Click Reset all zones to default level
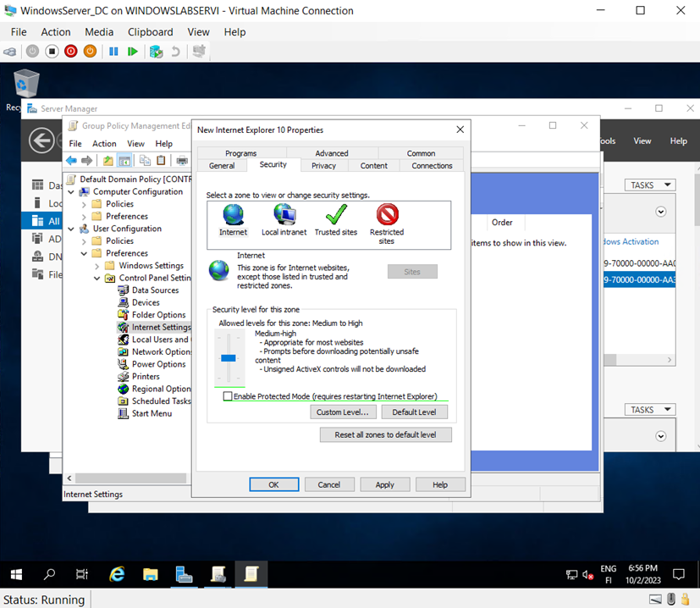The height and width of the screenshot is (608, 700). (x=385, y=434)
